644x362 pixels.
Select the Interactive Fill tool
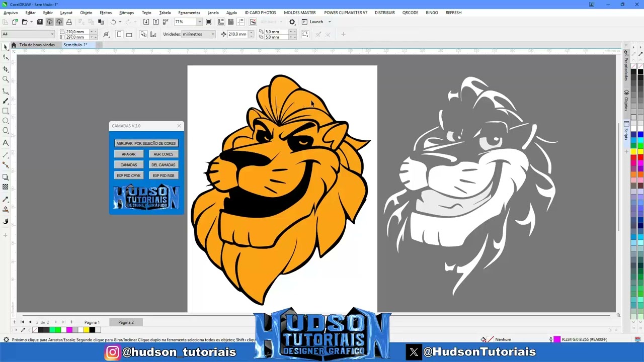[6, 209]
